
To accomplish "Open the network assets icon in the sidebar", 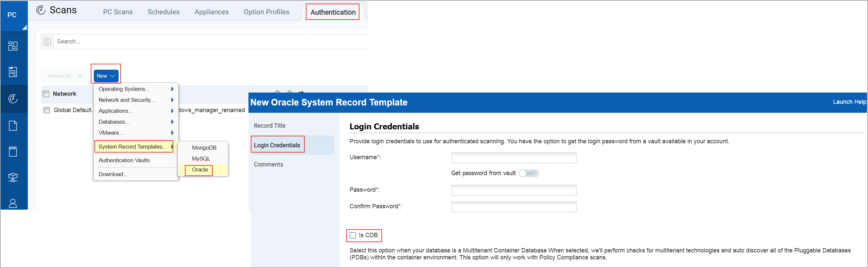I will coord(14,177).
